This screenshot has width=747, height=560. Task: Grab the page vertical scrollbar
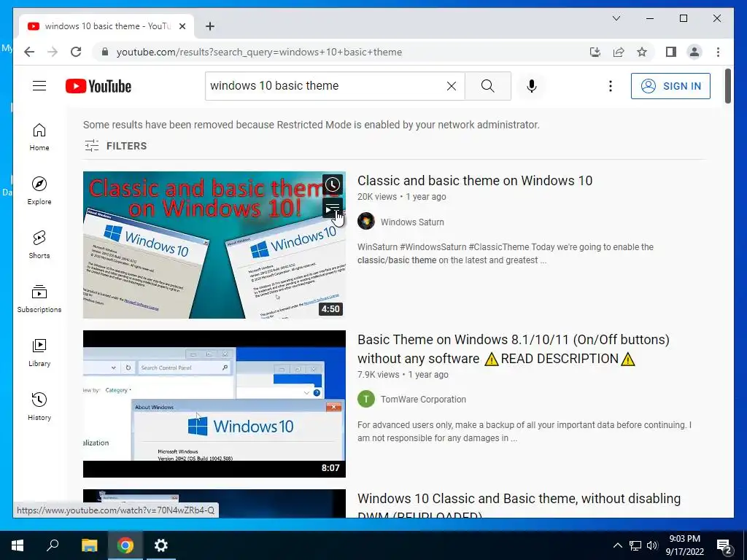(x=727, y=86)
